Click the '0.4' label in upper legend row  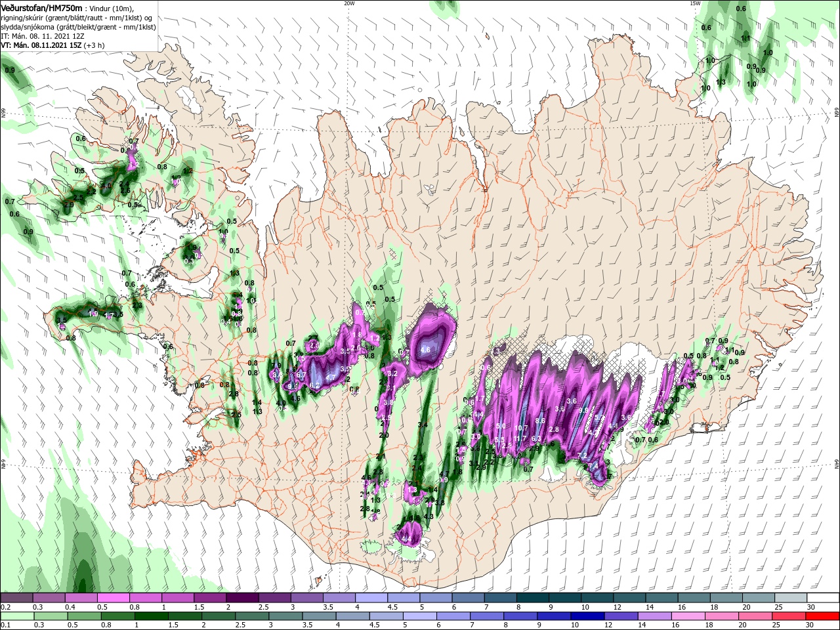[70, 607]
